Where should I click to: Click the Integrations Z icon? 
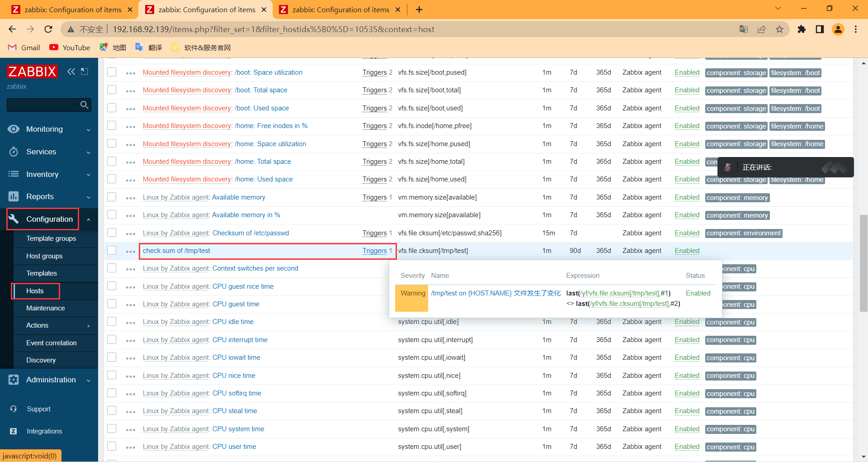14,431
